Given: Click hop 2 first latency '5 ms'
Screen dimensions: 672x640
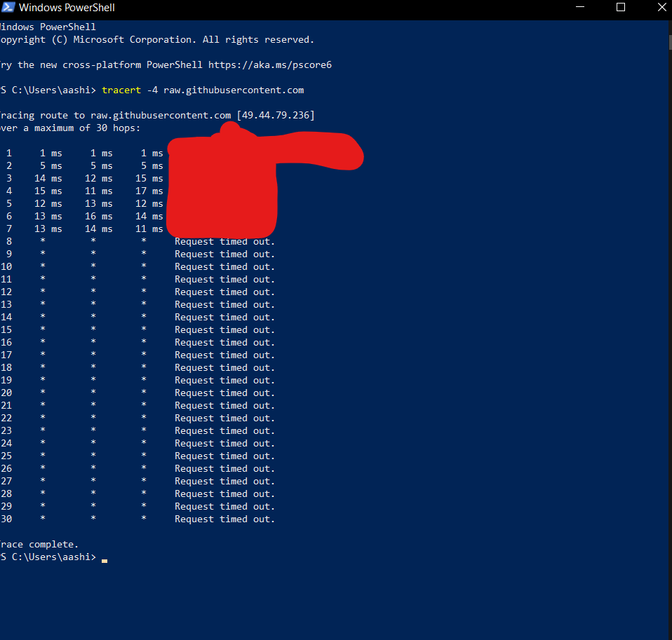Looking at the screenshot, I should coord(51,165).
